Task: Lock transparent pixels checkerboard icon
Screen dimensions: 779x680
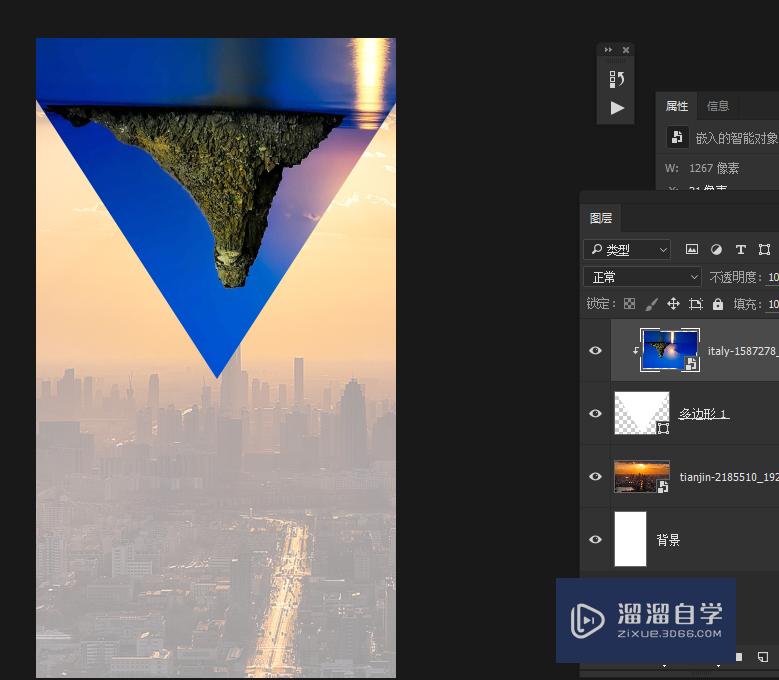Action: (x=629, y=303)
